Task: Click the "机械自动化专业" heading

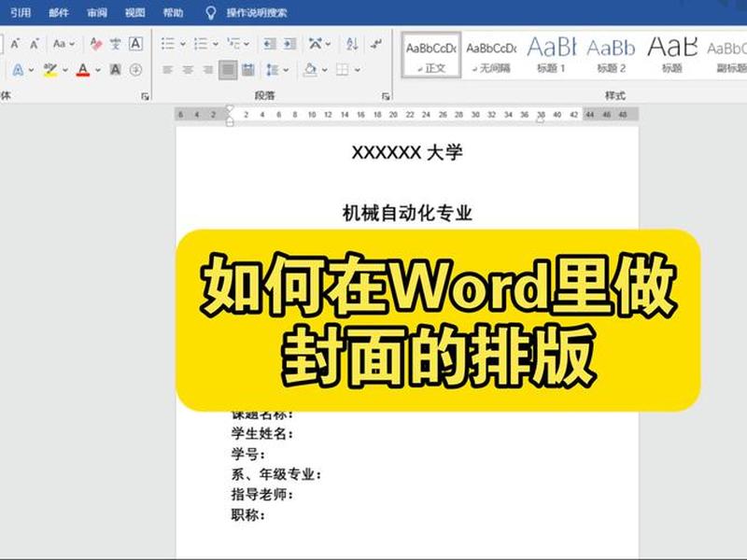Action: coord(407,213)
